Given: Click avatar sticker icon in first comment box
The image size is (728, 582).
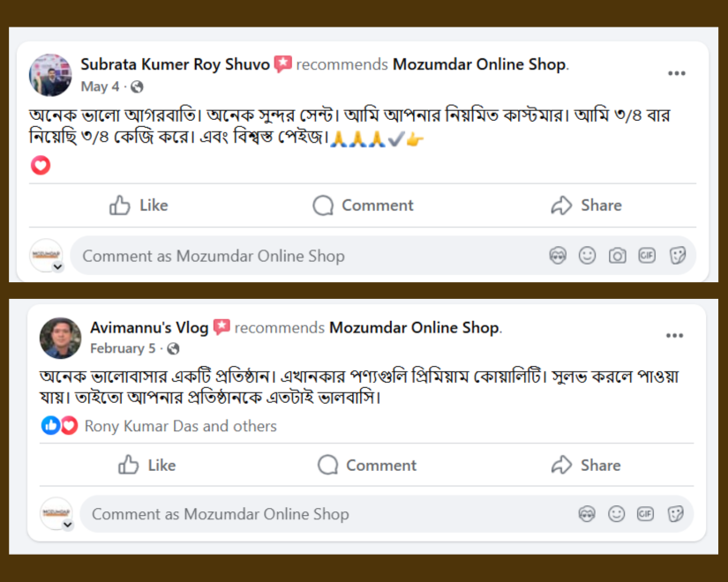Looking at the screenshot, I should click(558, 256).
